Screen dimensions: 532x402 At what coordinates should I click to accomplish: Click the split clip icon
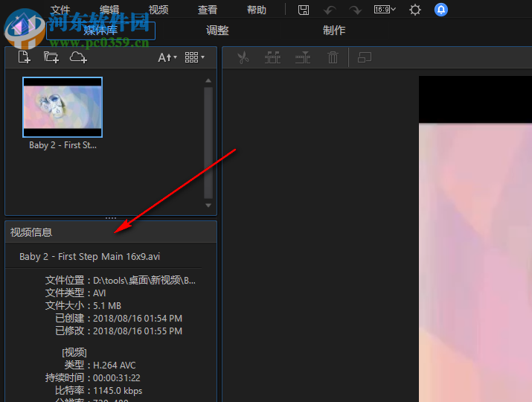(x=272, y=57)
